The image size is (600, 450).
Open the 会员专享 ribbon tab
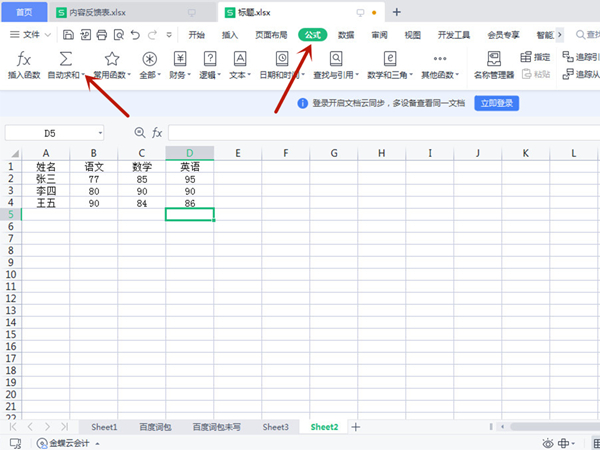click(503, 35)
